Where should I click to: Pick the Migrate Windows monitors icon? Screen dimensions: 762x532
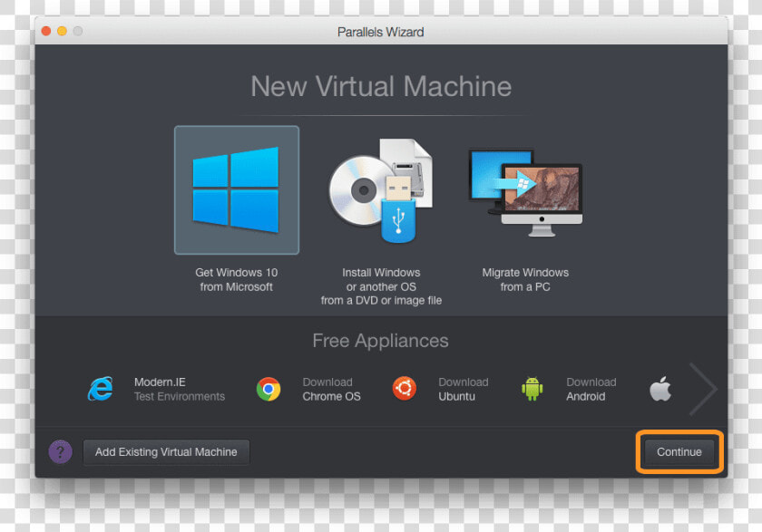pos(525,193)
